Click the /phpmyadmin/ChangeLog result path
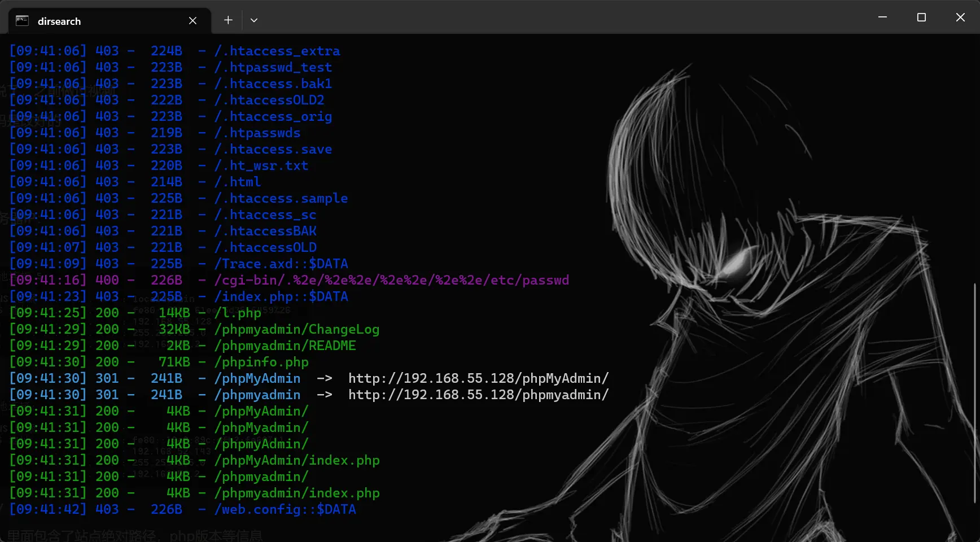This screenshot has width=980, height=542. click(x=296, y=329)
